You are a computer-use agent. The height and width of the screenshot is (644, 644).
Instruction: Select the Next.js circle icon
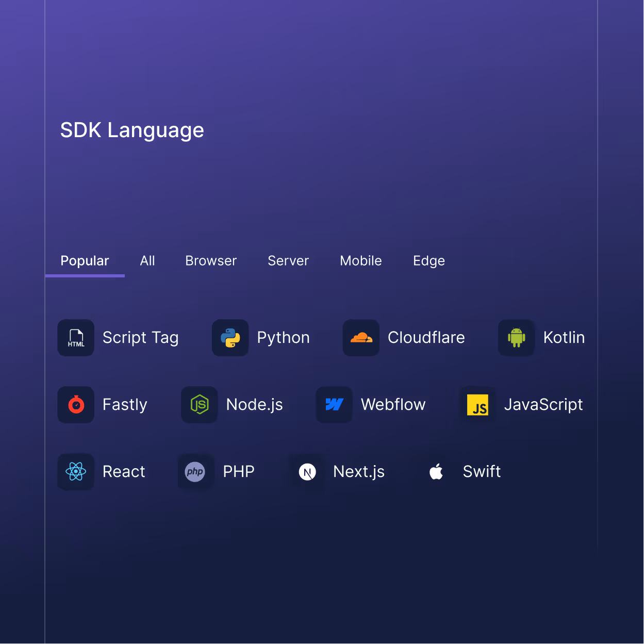(307, 471)
